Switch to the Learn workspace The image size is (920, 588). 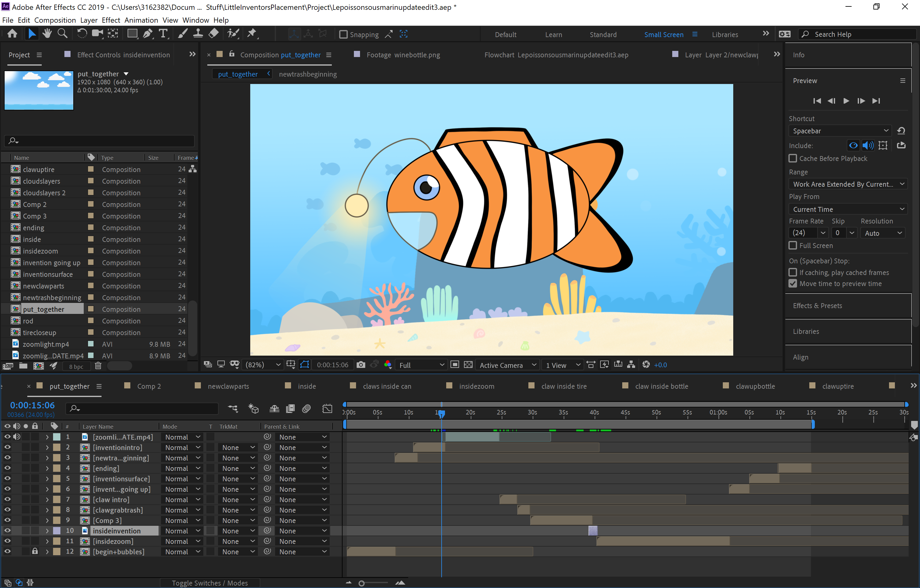click(x=553, y=35)
